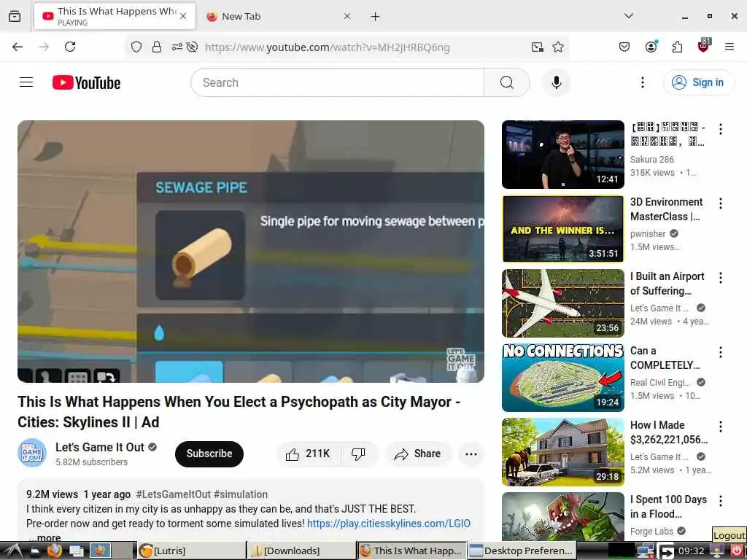Click the blocked autoplay icon in the address bar
Screen dimensions: 747x560
pos(192,47)
